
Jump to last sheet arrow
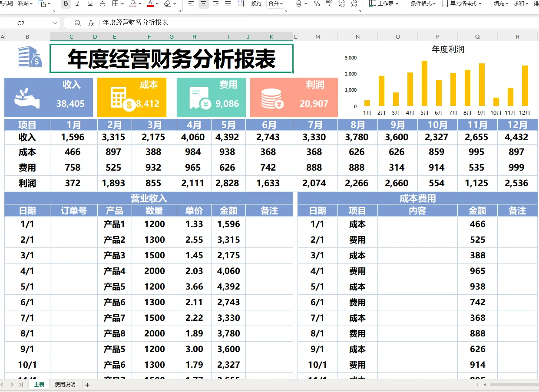(x=21, y=385)
